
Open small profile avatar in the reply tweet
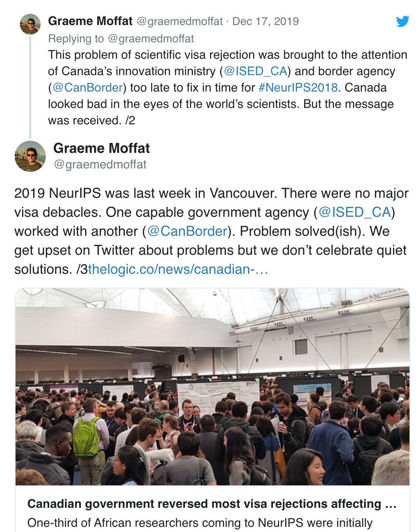pos(30,24)
